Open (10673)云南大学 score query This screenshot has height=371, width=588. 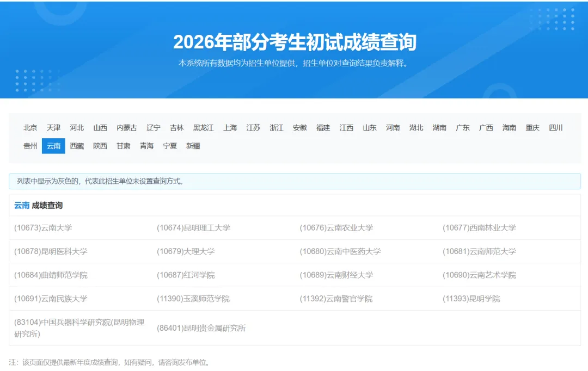click(x=43, y=228)
